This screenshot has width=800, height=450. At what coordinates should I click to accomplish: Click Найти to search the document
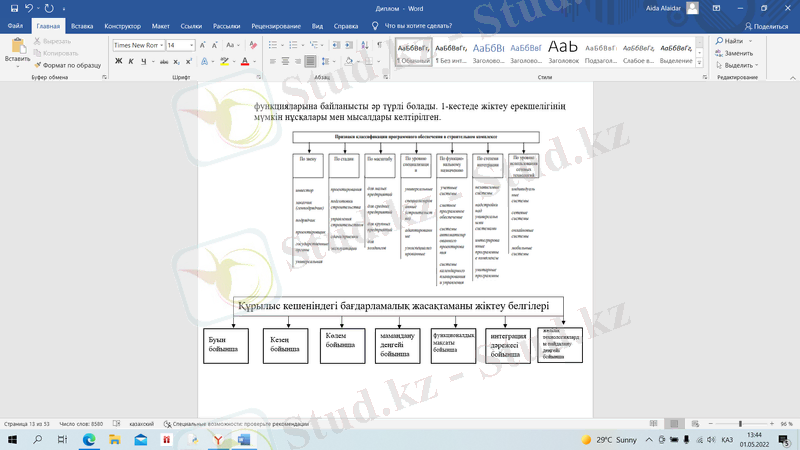coord(730,41)
